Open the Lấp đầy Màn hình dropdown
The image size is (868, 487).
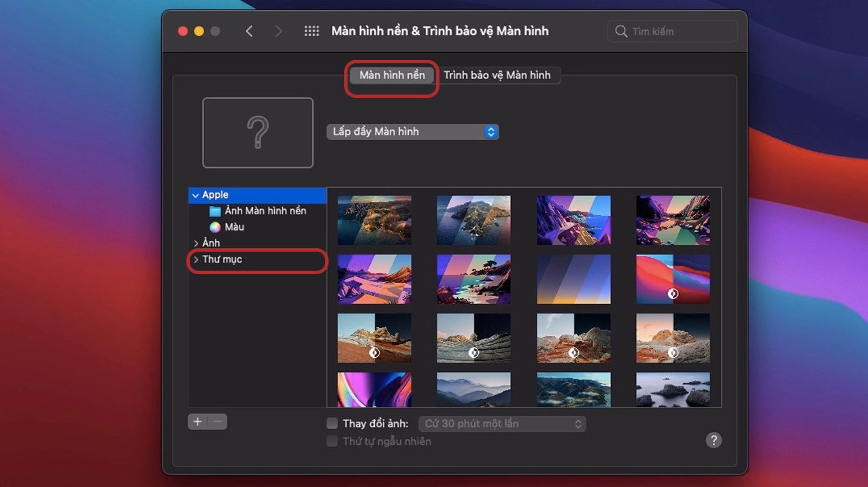tap(412, 131)
